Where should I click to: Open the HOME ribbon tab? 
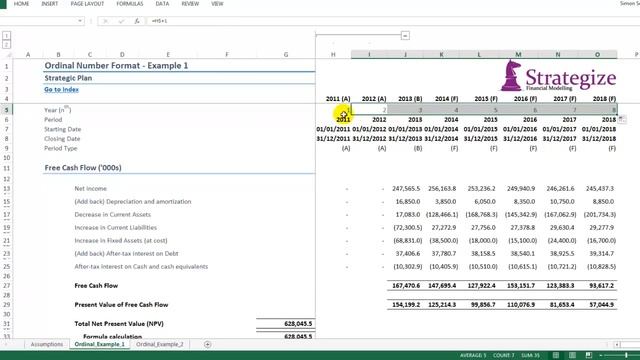pos(21,4)
